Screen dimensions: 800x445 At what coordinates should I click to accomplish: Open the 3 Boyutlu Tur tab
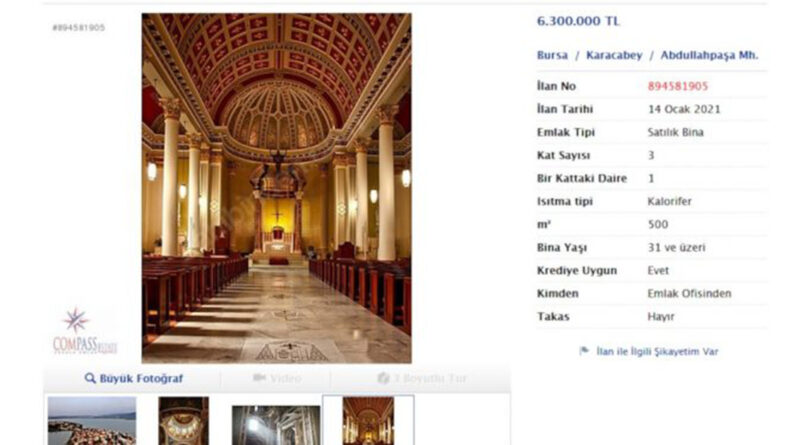click(x=422, y=379)
